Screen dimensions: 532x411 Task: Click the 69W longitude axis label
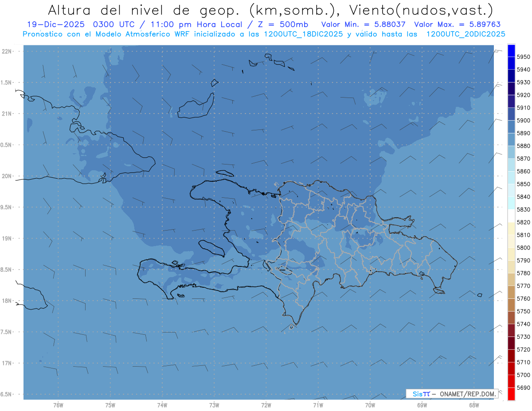pos(422,405)
